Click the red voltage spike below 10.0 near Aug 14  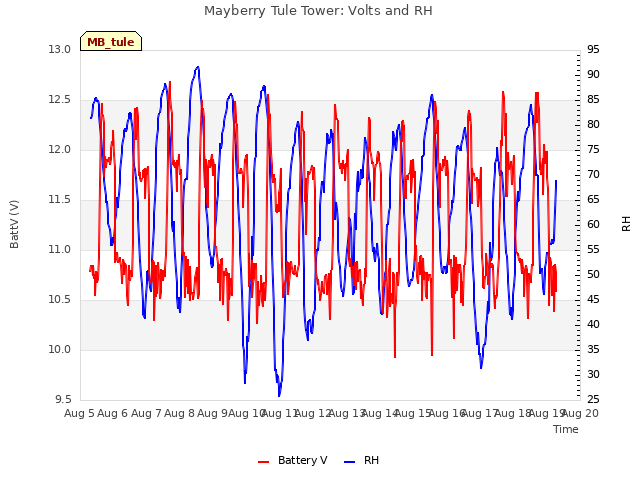click(395, 356)
